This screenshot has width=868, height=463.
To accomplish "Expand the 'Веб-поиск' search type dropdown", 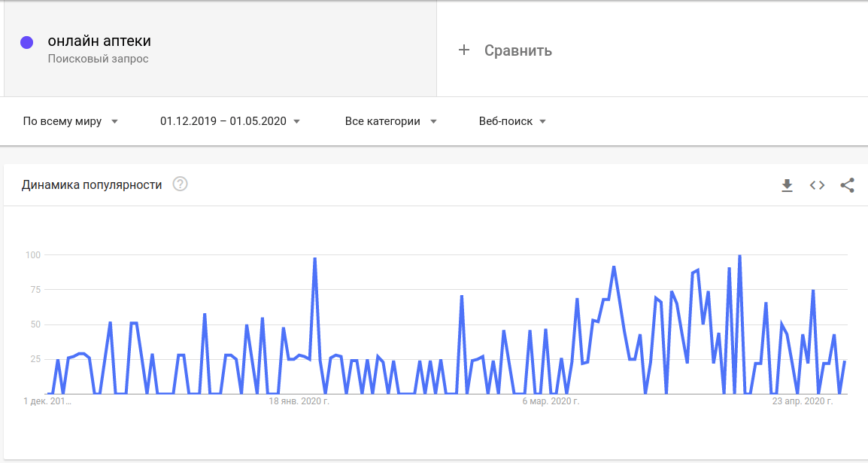I will tap(512, 121).
